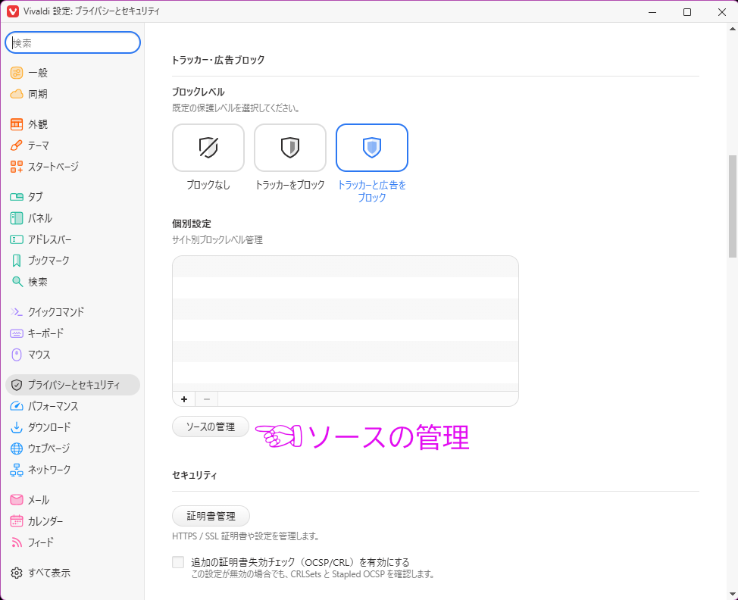Click the settings 検索 search field
The width and height of the screenshot is (738, 600).
click(x=73, y=43)
